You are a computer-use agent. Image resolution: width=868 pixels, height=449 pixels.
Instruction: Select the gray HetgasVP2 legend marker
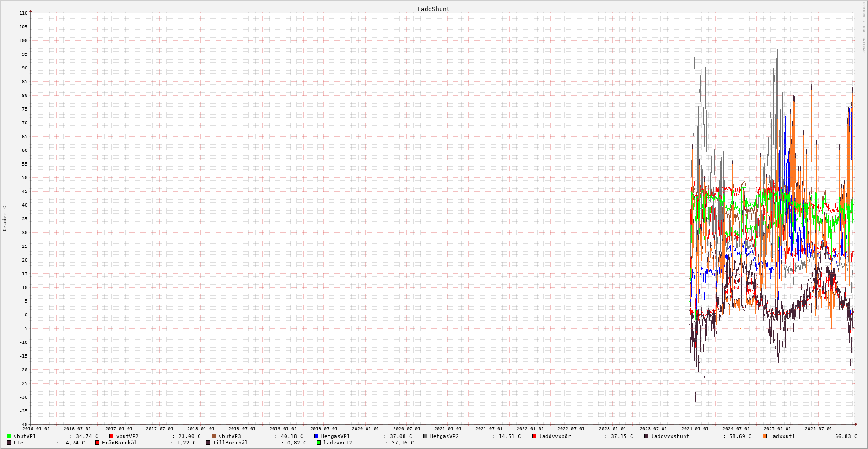[x=426, y=436]
